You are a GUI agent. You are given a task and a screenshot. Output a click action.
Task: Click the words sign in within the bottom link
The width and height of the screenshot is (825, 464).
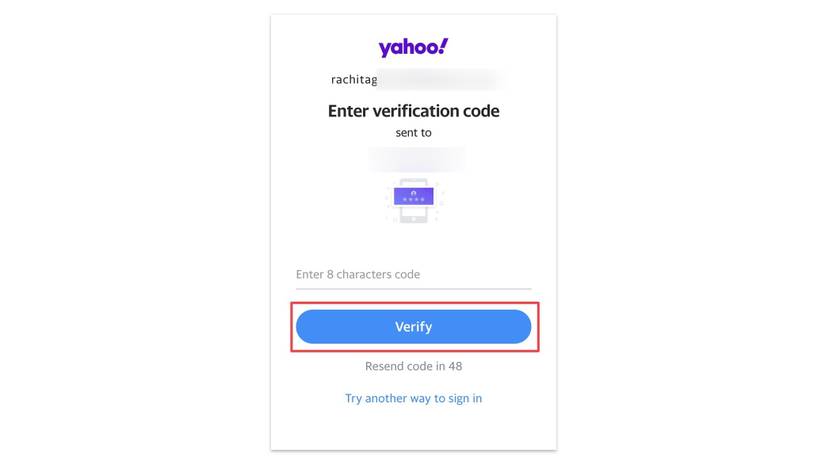coord(462,398)
